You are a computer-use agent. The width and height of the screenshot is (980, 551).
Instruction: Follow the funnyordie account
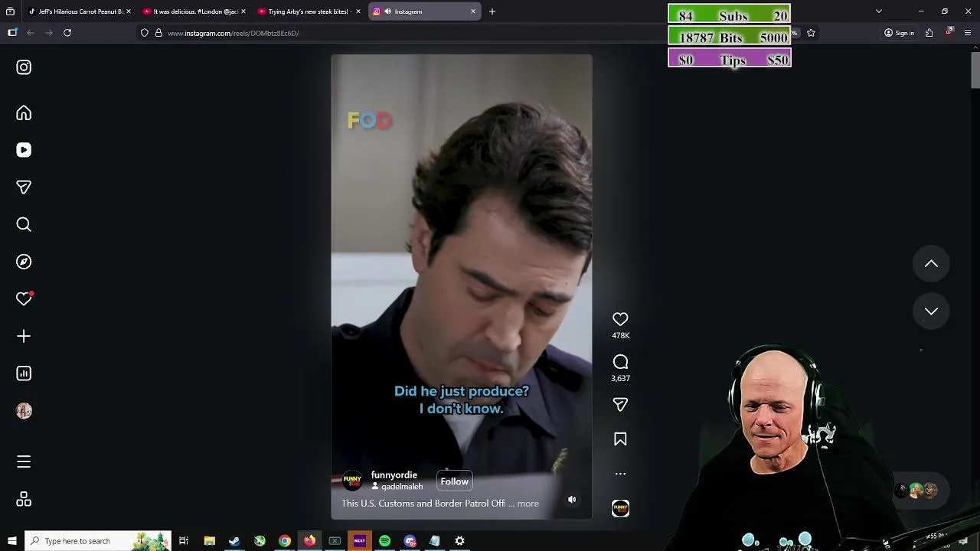coord(454,481)
